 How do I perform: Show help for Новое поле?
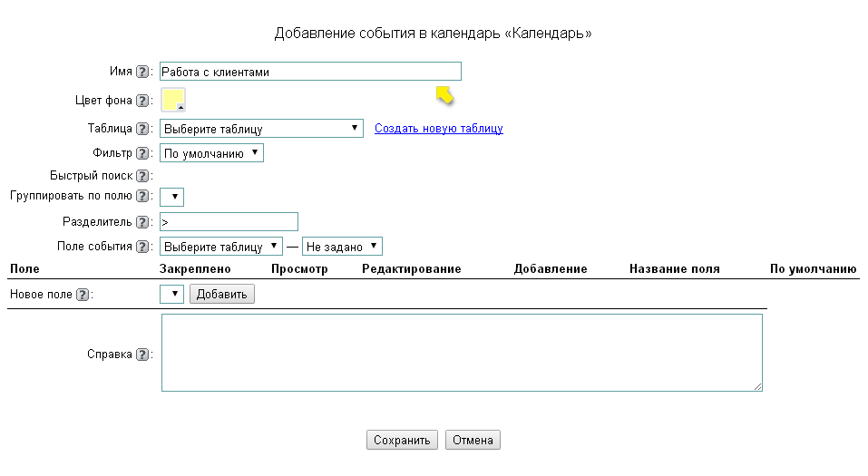pyautogui.click(x=83, y=295)
